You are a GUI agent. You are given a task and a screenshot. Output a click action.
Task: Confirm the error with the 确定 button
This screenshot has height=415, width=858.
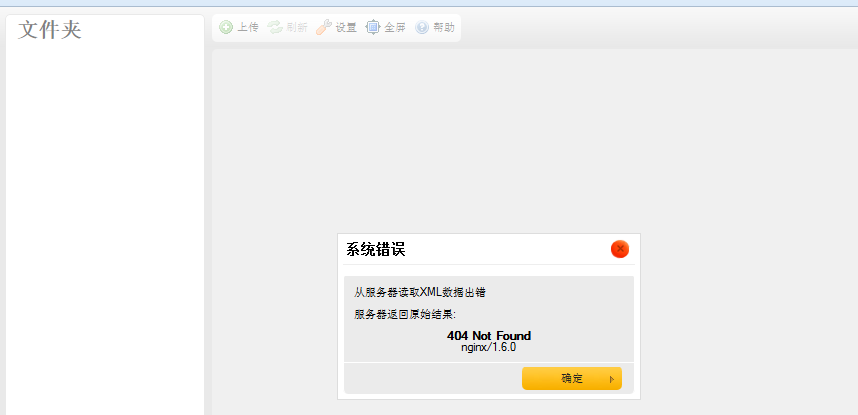click(x=572, y=378)
